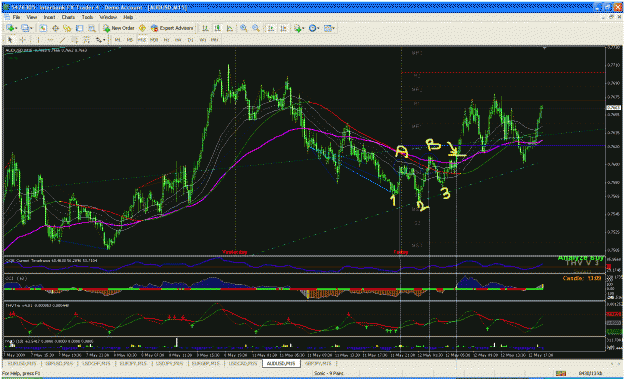Switch chart to candlesticks type
Viewport: 625px width, 379px height.
pyautogui.click(x=217, y=28)
